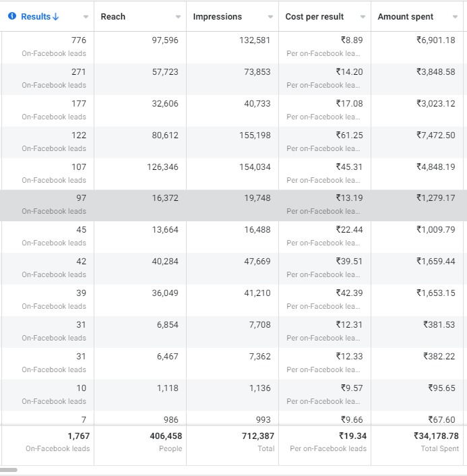Expand the Impressions column dropdown arrow
The width and height of the screenshot is (467, 476).
point(270,17)
